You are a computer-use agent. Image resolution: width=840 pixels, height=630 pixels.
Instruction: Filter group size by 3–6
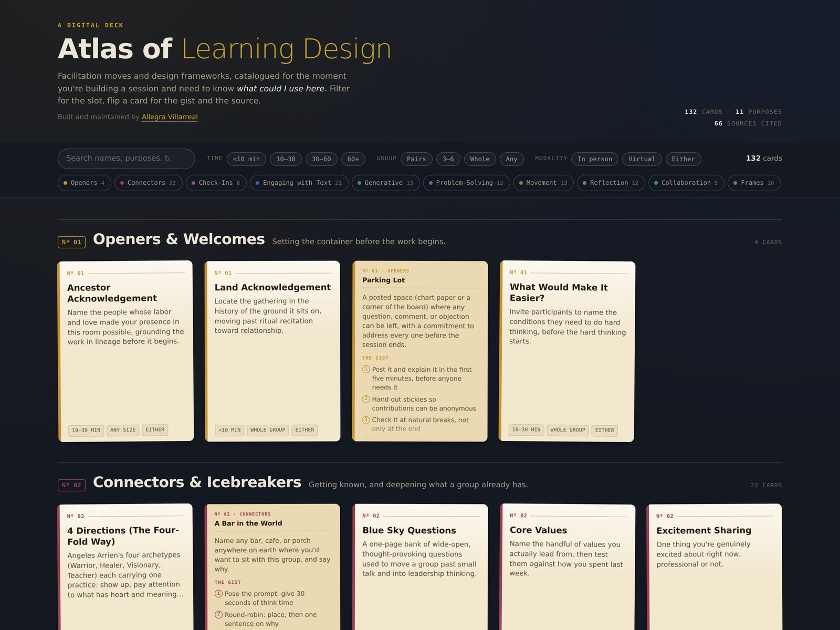[x=448, y=159]
